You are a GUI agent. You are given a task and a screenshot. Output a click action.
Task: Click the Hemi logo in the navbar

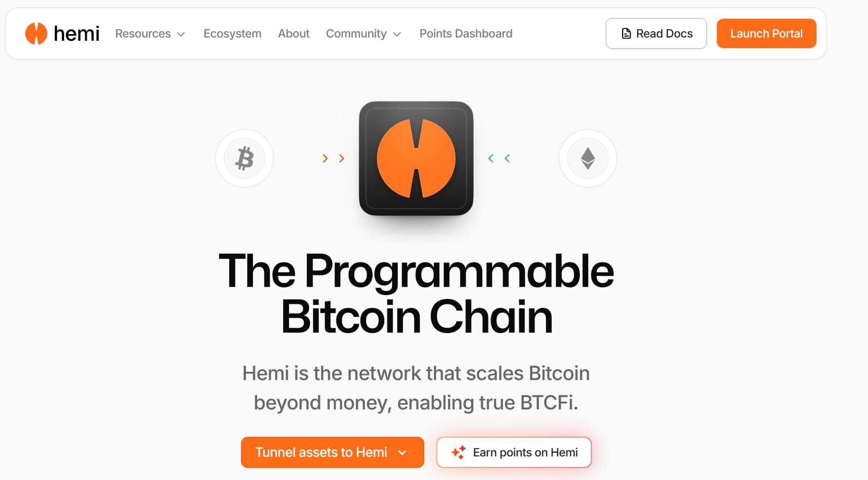[36, 33]
